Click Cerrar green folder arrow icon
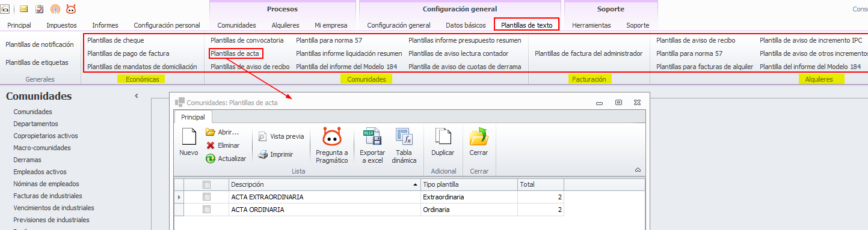This screenshot has height=230, width=868. pos(479,137)
